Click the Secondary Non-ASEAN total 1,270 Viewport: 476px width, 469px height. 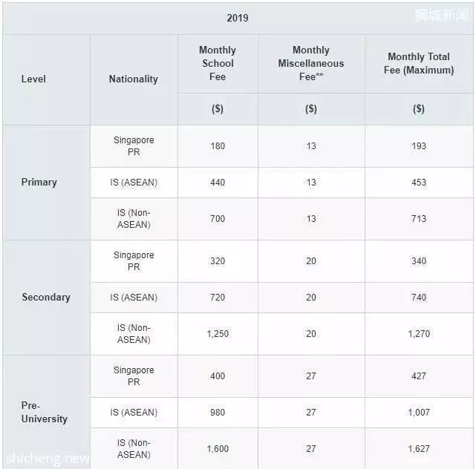click(x=419, y=334)
